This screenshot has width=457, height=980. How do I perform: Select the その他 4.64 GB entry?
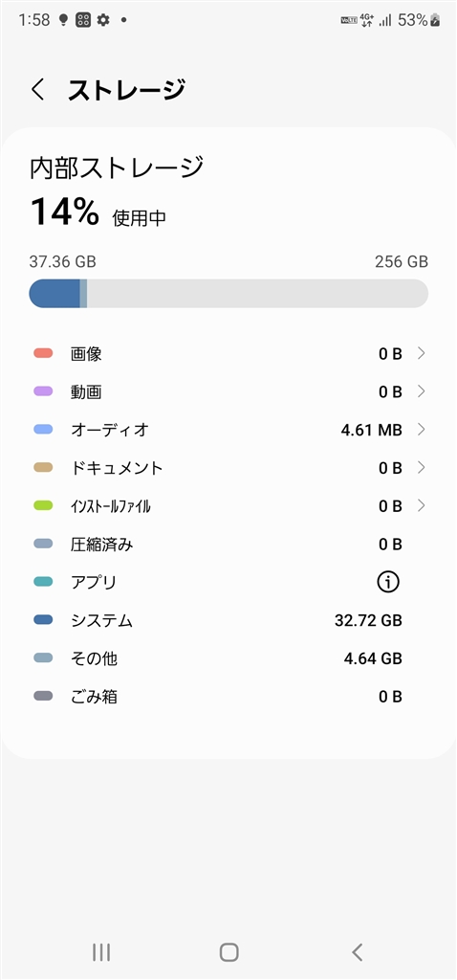(x=228, y=658)
